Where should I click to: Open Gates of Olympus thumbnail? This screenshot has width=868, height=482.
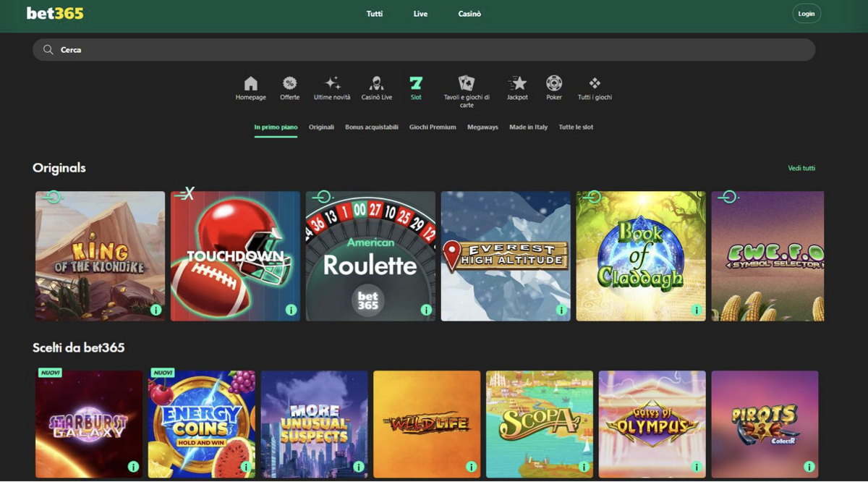(652, 424)
